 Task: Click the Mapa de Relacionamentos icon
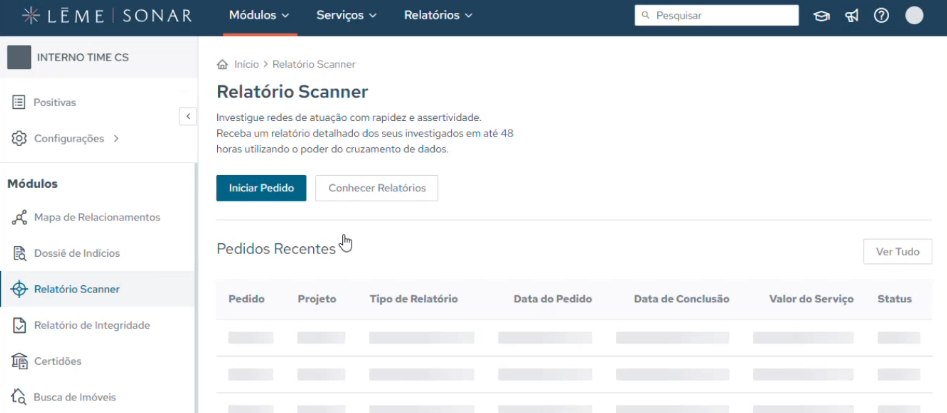[x=19, y=217]
